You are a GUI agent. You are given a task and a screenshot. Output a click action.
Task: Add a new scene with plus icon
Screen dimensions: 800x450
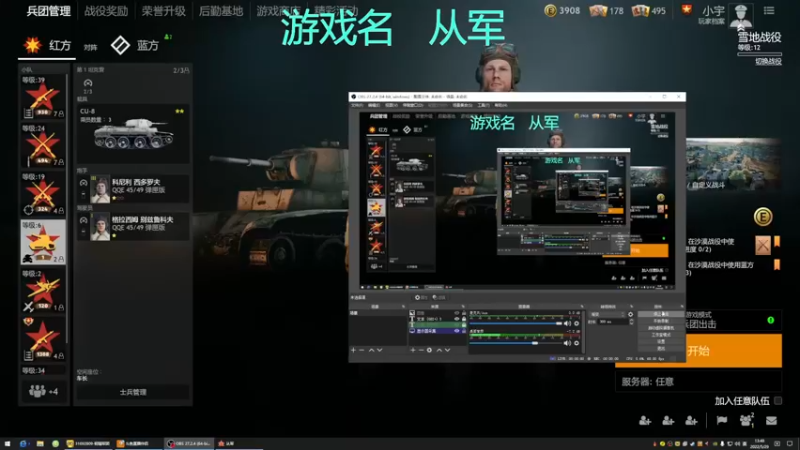353,350
